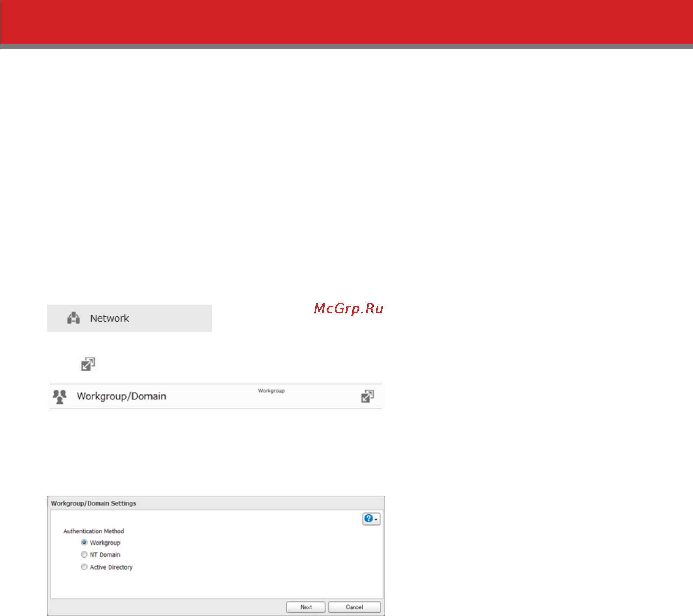The height and width of the screenshot is (616, 693).
Task: Open the help dropdown in settings dialog
Action: [x=371, y=519]
